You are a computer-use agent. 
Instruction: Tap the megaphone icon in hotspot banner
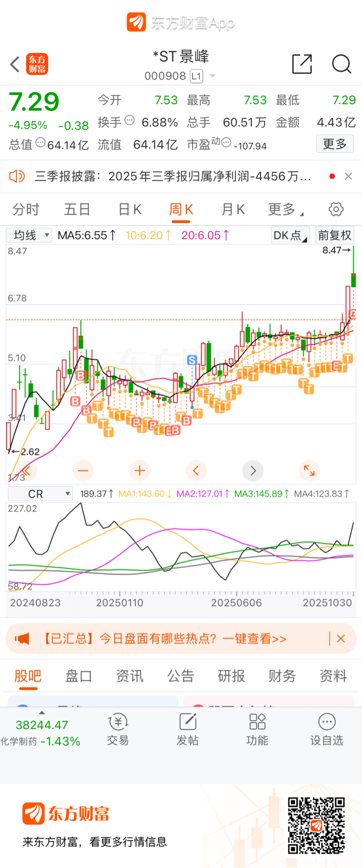pyautogui.click(x=22, y=639)
